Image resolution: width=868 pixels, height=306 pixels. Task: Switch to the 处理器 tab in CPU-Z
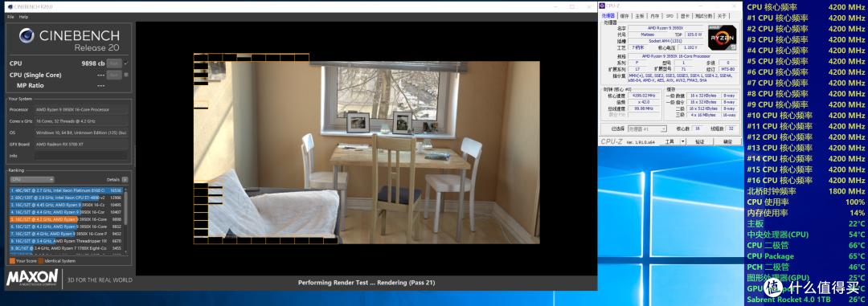click(x=608, y=16)
